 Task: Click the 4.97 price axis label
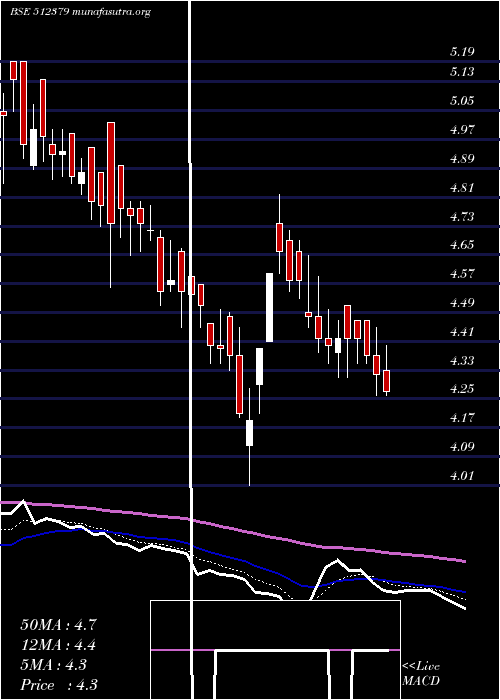point(462,130)
